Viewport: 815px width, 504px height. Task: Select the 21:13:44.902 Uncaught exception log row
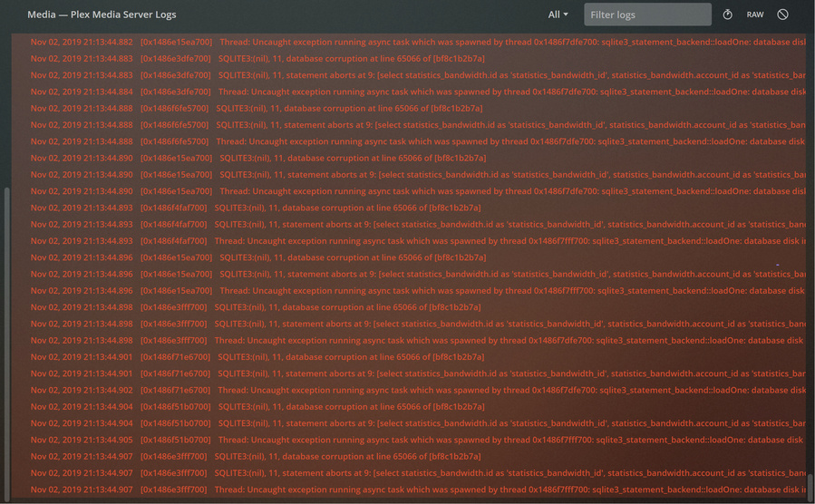click(409, 390)
